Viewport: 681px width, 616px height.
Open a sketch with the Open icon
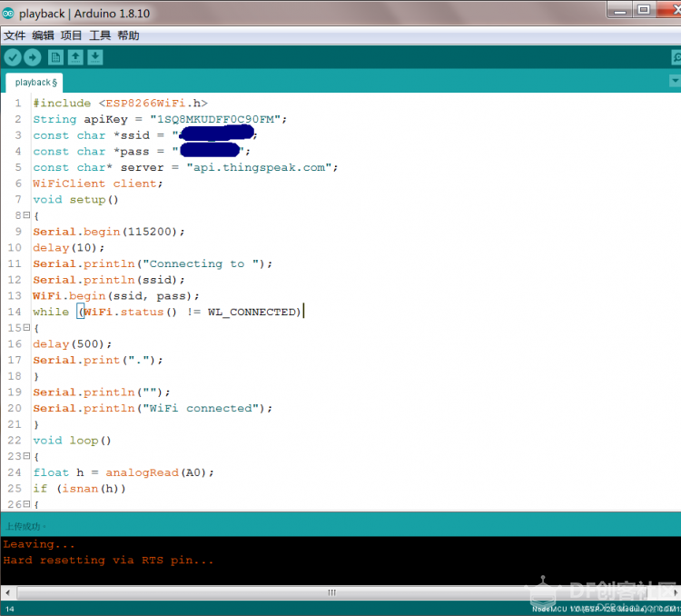tap(75, 57)
